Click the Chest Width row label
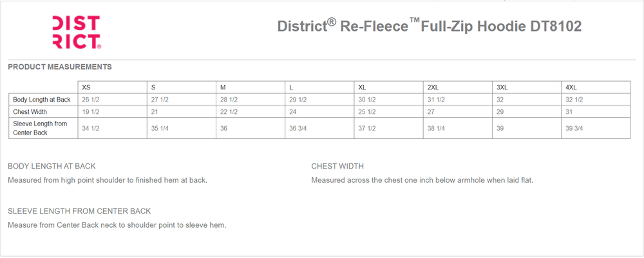Screen dimensions: 644x258 tap(30, 111)
